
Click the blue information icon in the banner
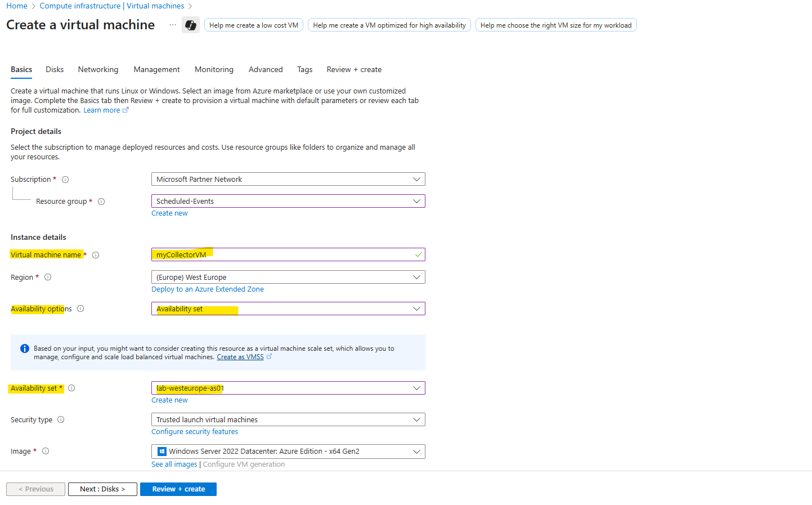tap(25, 348)
